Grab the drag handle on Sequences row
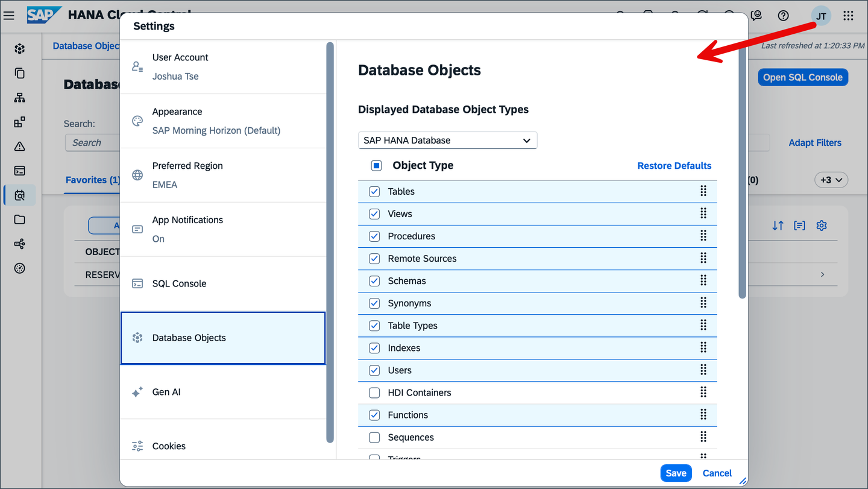This screenshot has height=489, width=868. 703,437
